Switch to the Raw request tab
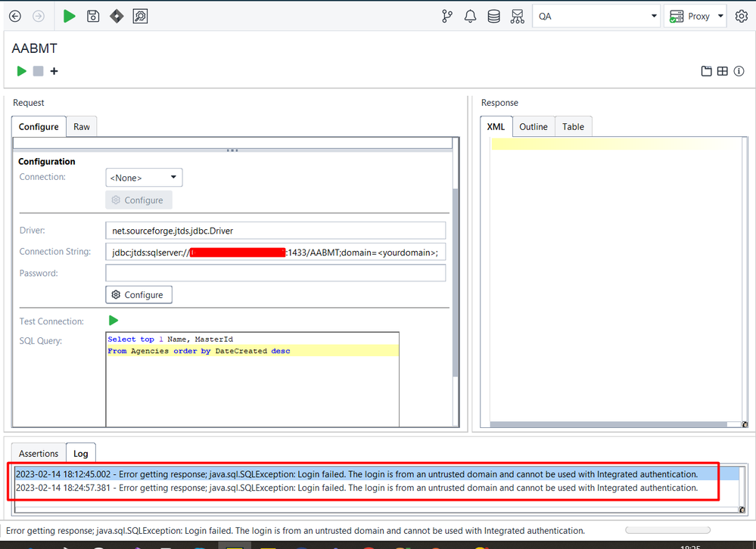The image size is (756, 549). point(82,126)
